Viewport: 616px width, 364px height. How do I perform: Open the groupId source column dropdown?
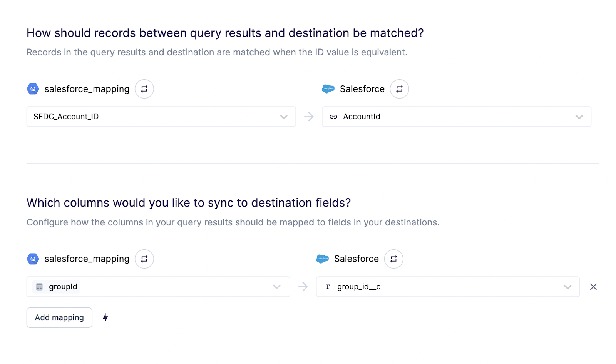[158, 287]
